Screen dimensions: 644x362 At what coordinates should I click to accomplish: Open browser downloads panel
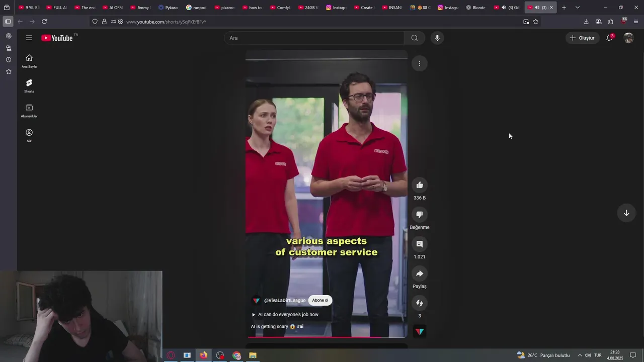pos(586,22)
